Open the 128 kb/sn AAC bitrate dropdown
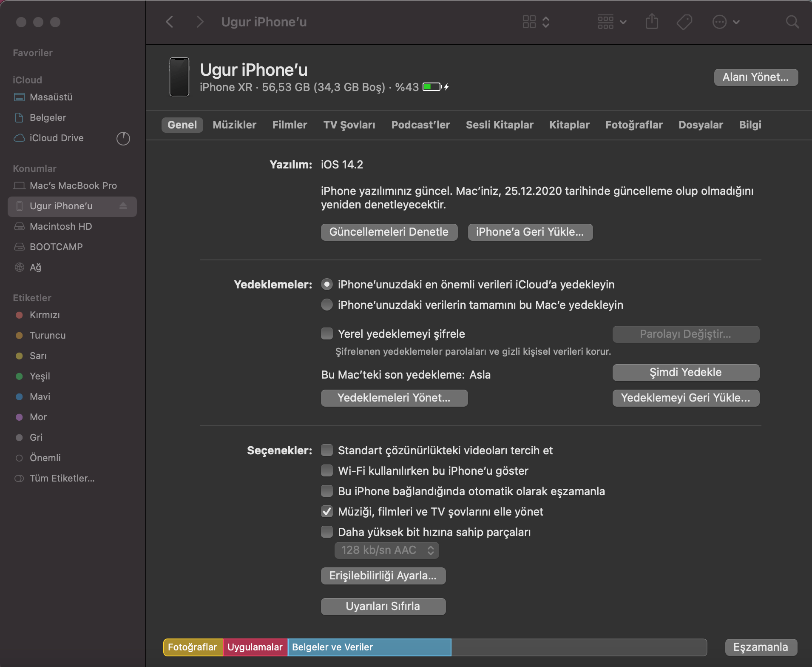The width and height of the screenshot is (812, 667). 386,550
